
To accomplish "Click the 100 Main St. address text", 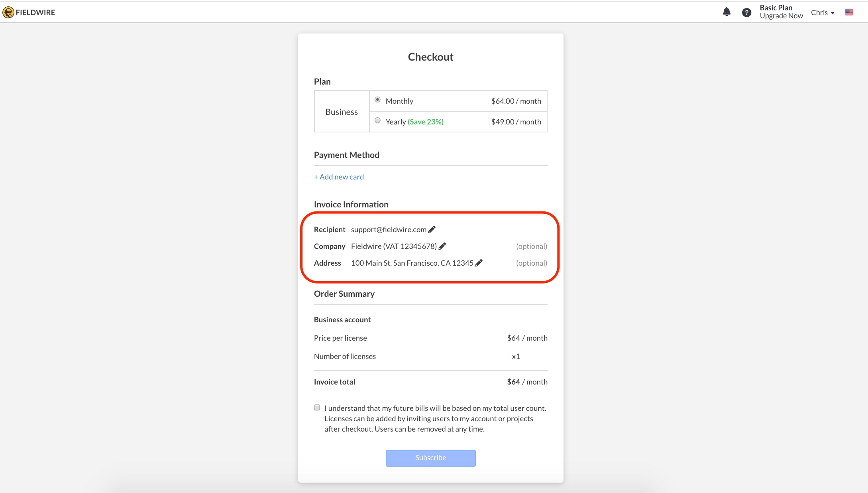I will (412, 263).
